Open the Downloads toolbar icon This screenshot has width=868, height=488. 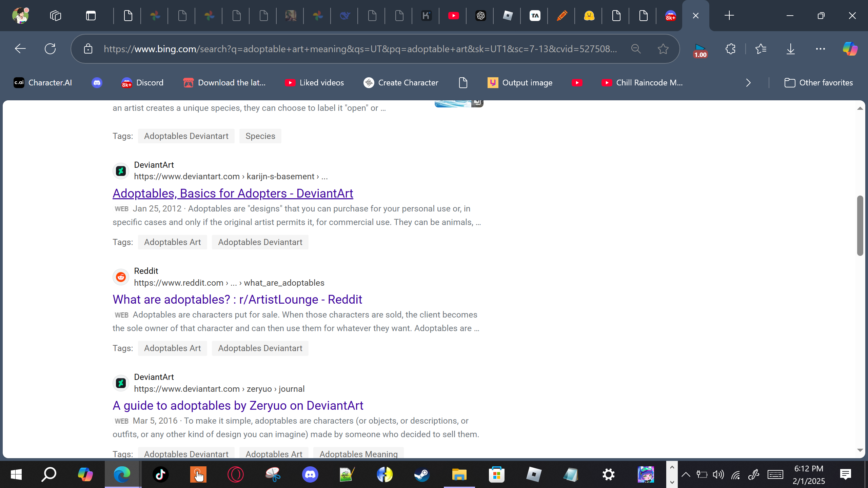click(790, 49)
